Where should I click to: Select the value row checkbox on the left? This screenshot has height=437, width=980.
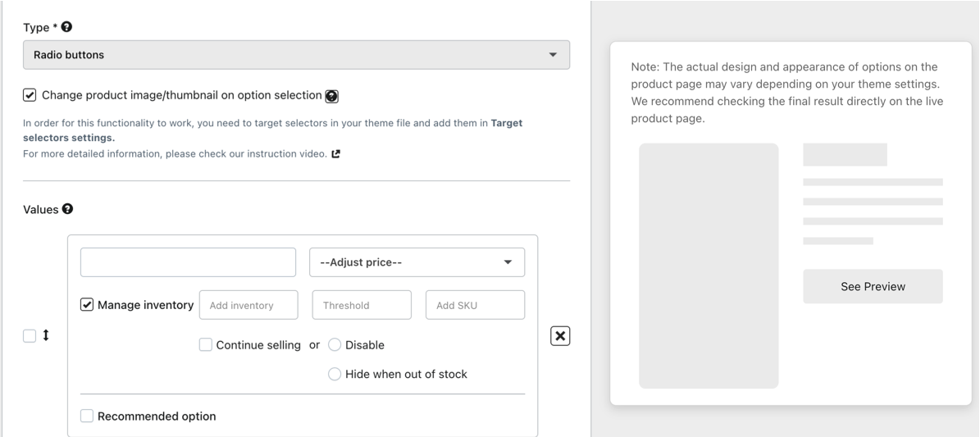[30, 335]
